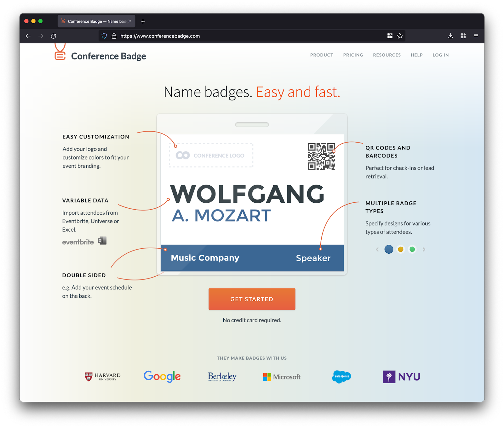Viewport: 504px width, 428px height.
Task: Click the GET STARTED button
Action: tap(252, 299)
